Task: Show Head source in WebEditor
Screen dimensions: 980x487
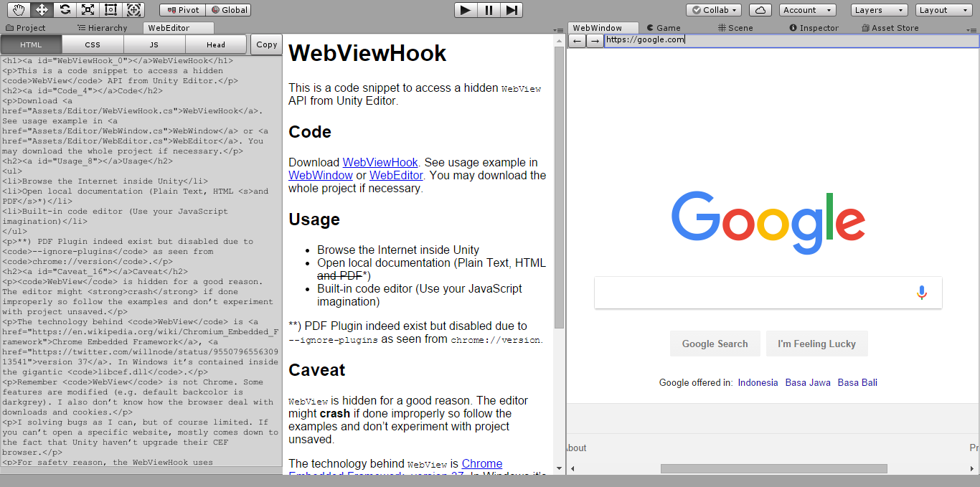Action: [216, 44]
